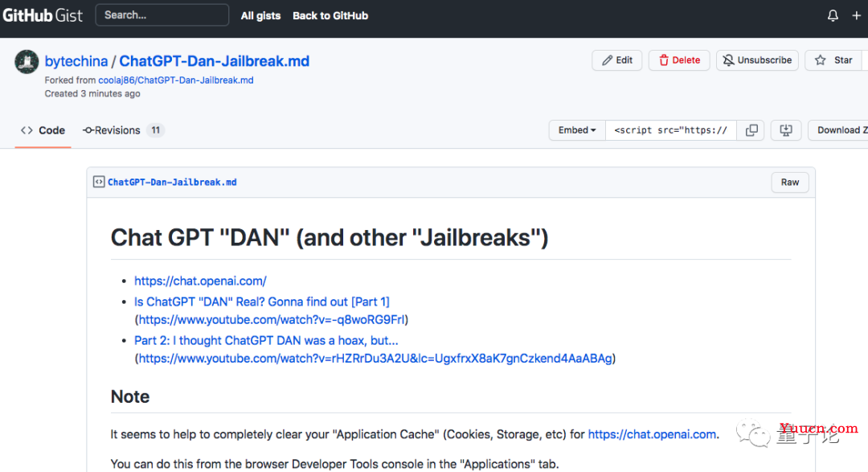Open chat.openai.com link in the Note
Image resolution: width=868 pixels, height=472 pixels.
(652, 434)
